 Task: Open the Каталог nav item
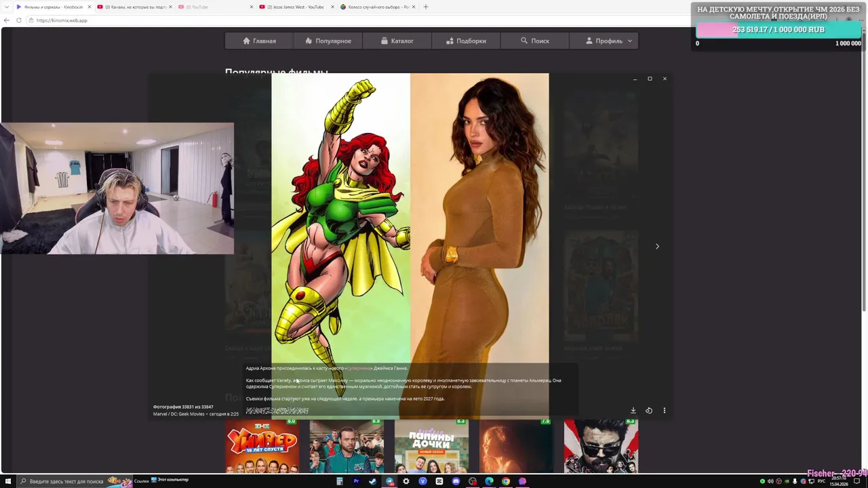tap(397, 41)
